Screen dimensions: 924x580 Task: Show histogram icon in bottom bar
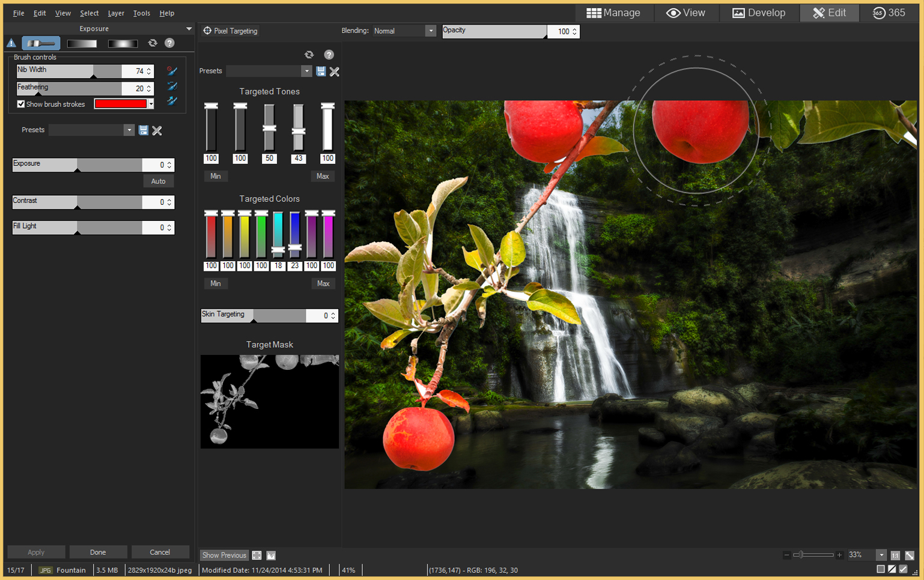coord(271,555)
